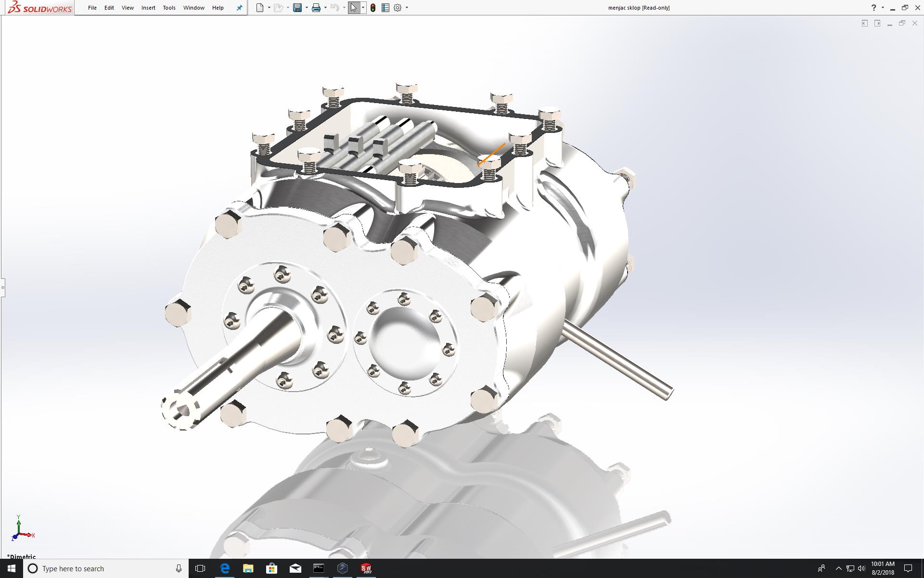Open the Tools menu
Viewport: 924px width, 578px height.
(169, 8)
